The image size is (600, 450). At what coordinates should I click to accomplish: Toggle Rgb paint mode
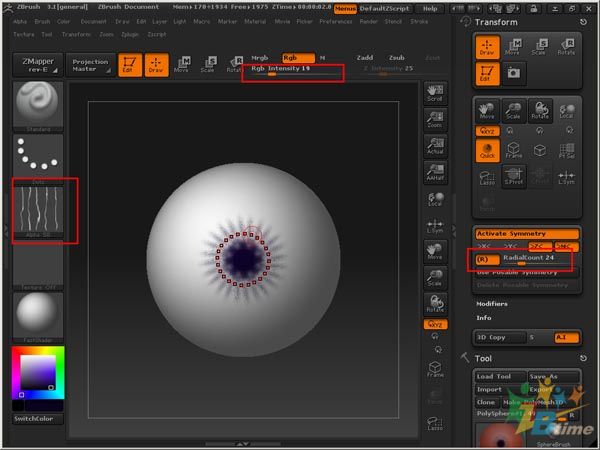click(298, 58)
